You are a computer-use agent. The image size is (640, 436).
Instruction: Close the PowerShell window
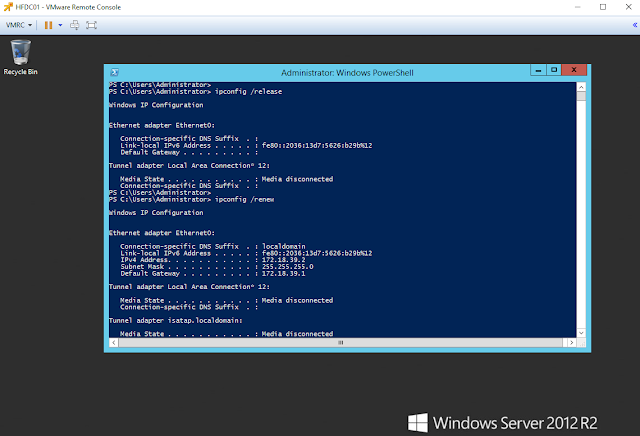tap(574, 70)
